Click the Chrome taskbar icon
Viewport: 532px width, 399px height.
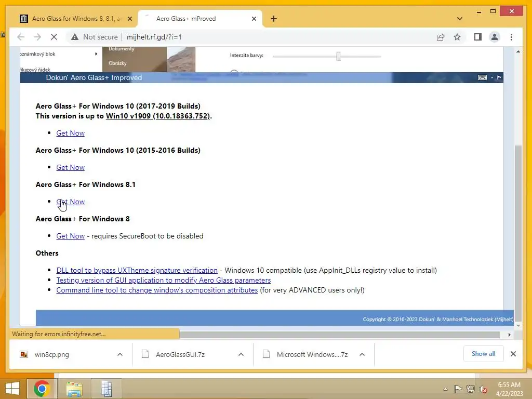42,389
